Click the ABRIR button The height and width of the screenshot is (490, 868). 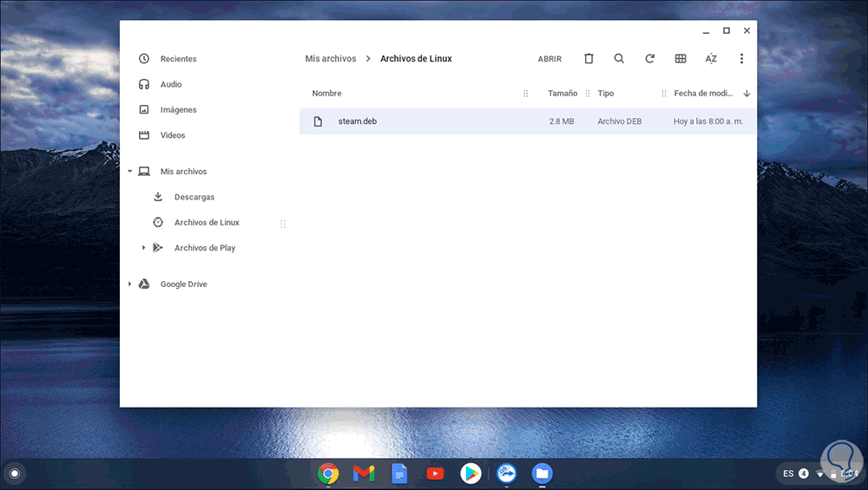(549, 59)
